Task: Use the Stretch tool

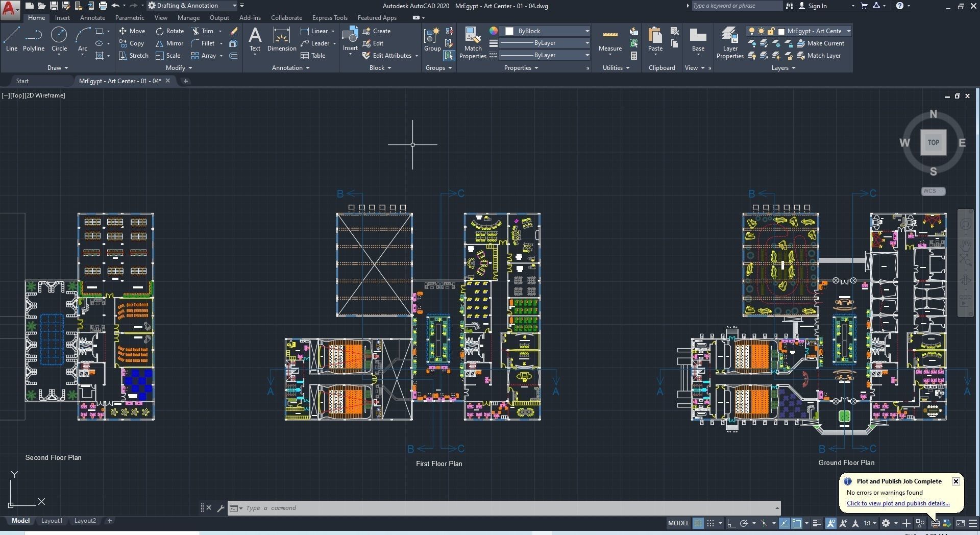Action: coord(134,56)
